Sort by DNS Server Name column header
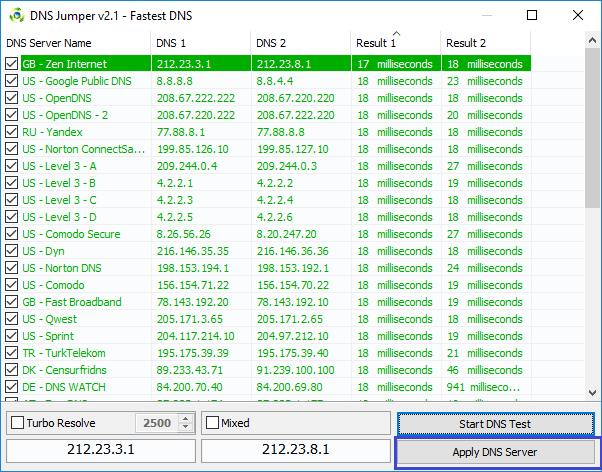The width and height of the screenshot is (602, 472). [76, 43]
